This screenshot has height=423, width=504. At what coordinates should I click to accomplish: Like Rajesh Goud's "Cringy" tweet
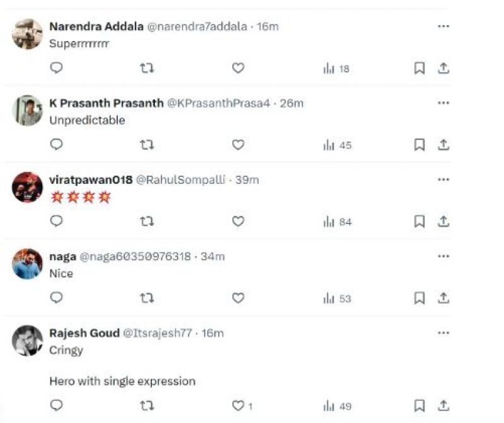click(x=238, y=406)
